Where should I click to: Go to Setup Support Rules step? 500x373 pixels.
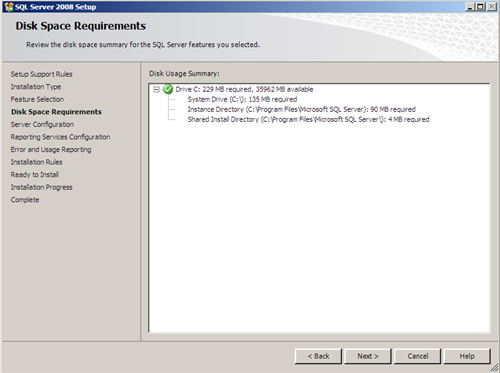click(41, 74)
